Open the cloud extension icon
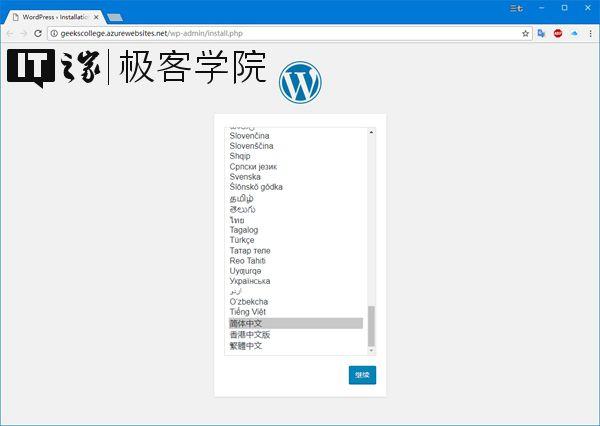The image size is (600, 426). 574,34
